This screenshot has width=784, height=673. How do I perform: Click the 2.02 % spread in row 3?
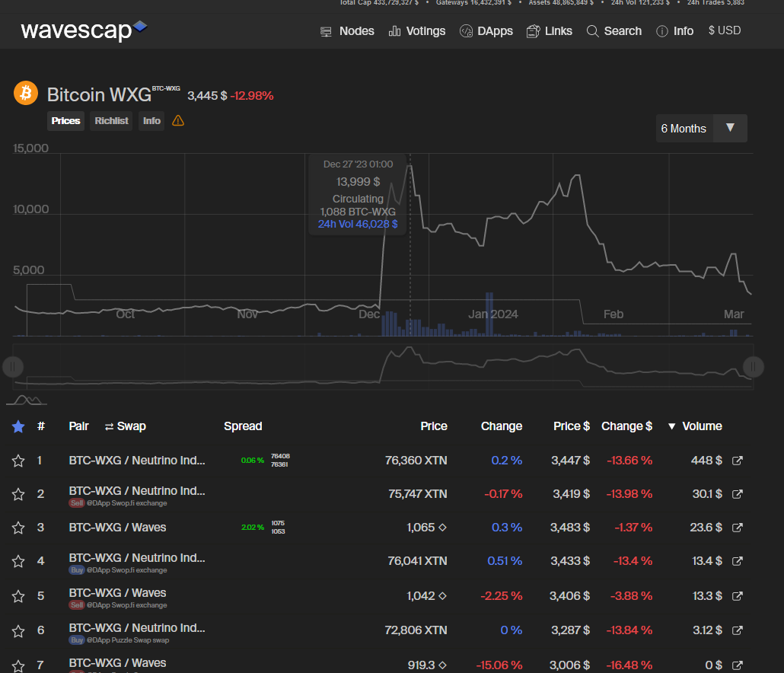tap(253, 528)
